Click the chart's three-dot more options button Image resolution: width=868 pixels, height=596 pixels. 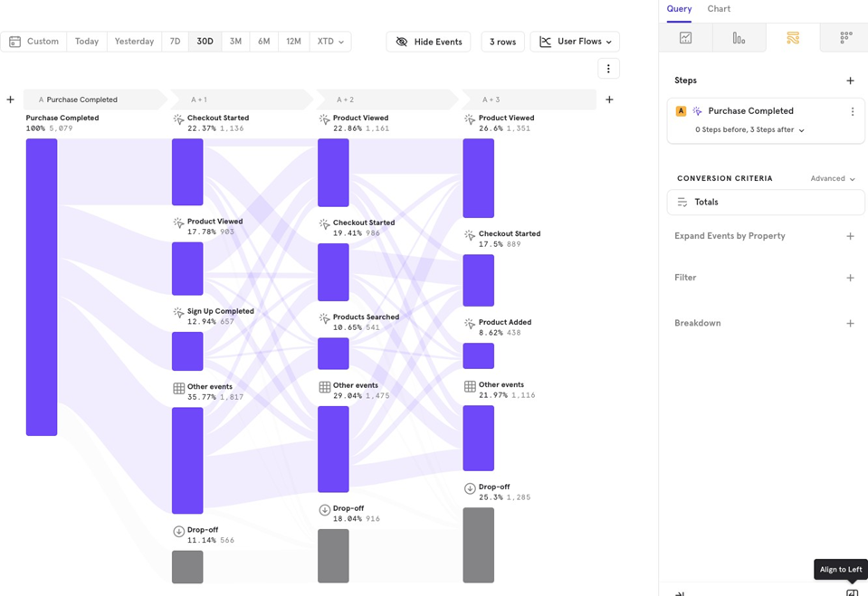pos(608,69)
